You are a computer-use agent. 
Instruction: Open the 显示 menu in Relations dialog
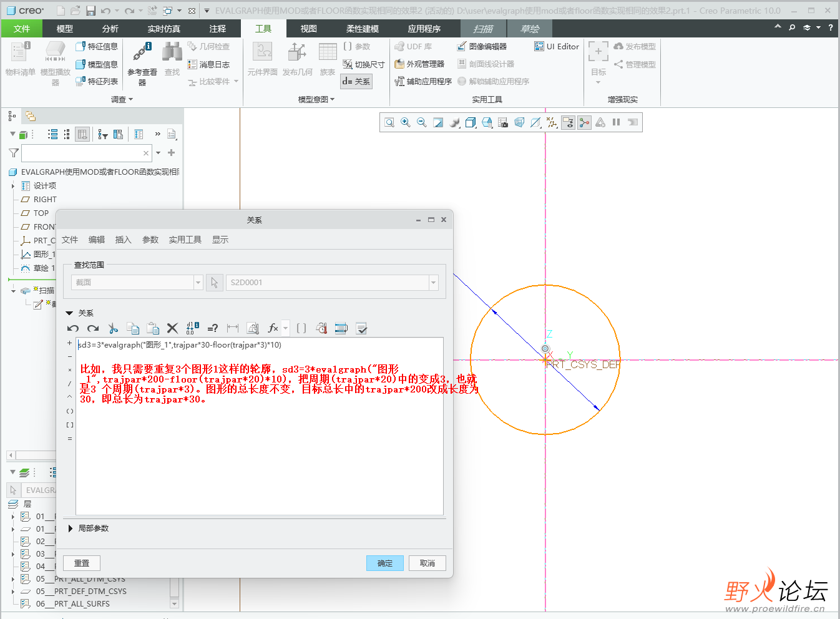220,240
